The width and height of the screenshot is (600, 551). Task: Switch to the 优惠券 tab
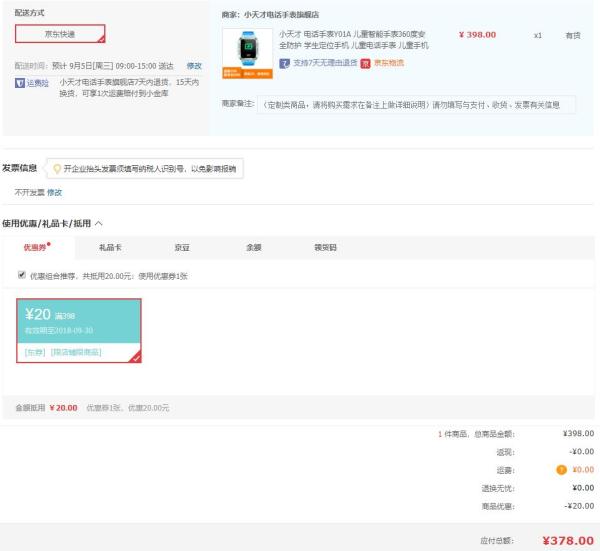(38, 247)
